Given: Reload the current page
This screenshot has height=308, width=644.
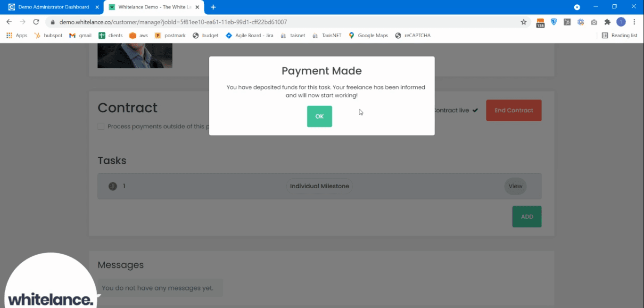Looking at the screenshot, I should [x=36, y=22].
